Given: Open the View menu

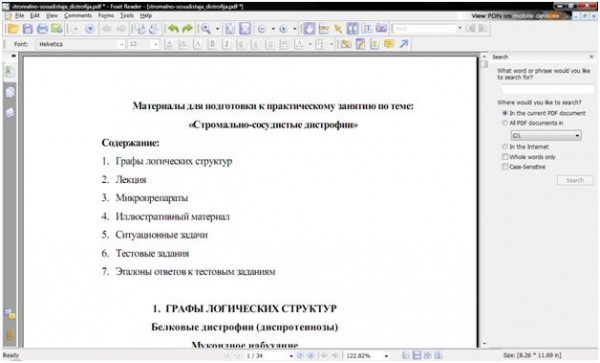Looking at the screenshot, I should 52,16.
